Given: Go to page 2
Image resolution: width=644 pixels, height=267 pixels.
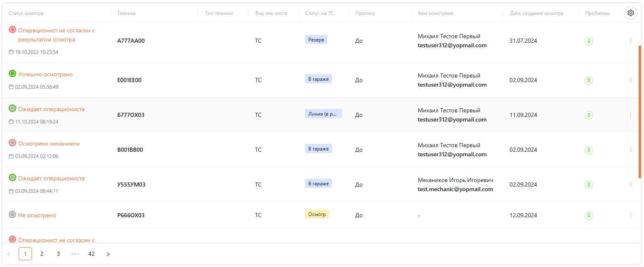Looking at the screenshot, I should point(42,254).
